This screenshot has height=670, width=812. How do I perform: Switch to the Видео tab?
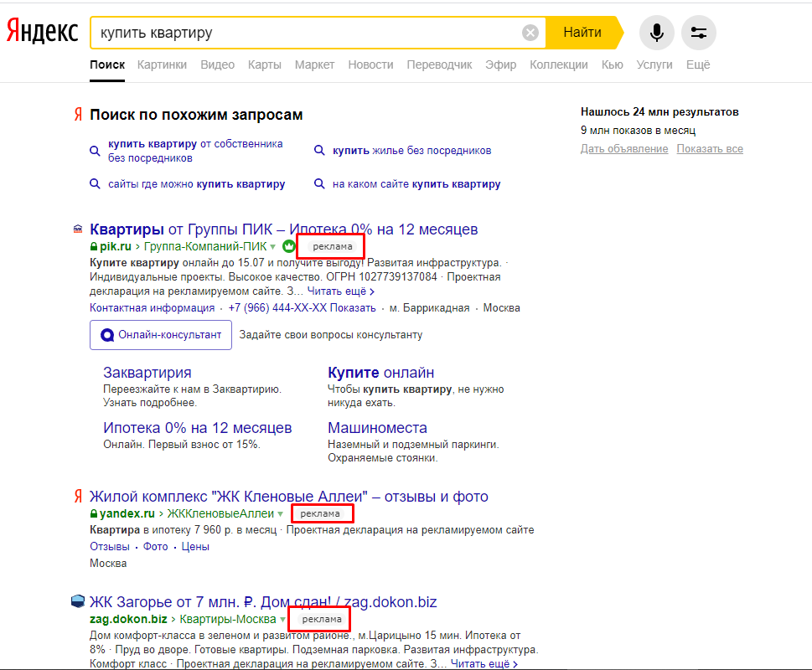(218, 64)
